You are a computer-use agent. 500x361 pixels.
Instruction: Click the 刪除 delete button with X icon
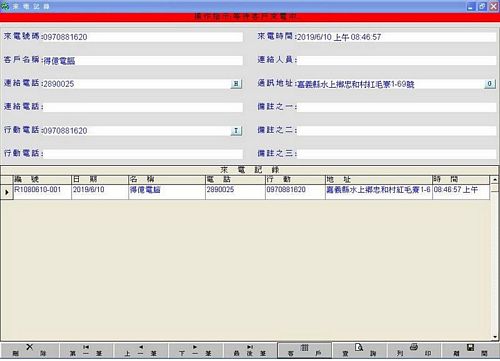pos(30,351)
